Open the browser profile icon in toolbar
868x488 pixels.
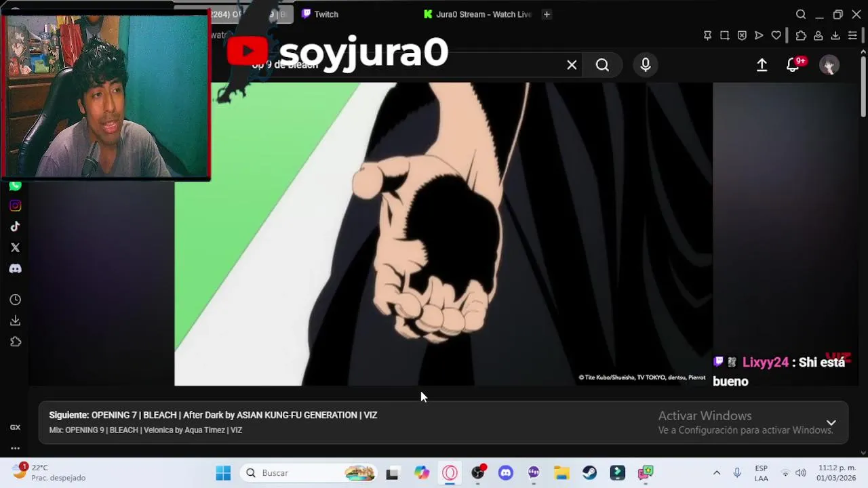click(x=818, y=35)
